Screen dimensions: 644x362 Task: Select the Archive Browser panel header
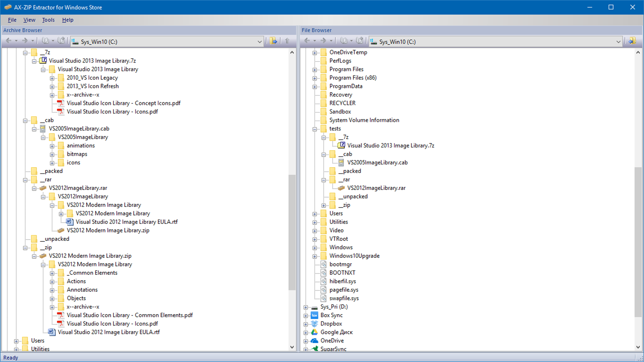(148, 30)
